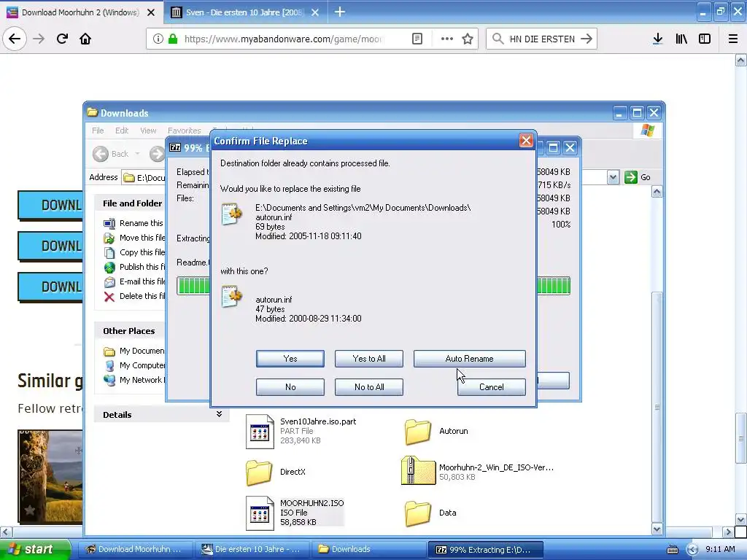Expand the Details panel chevron
The height and width of the screenshot is (560, 747).
pyautogui.click(x=219, y=414)
